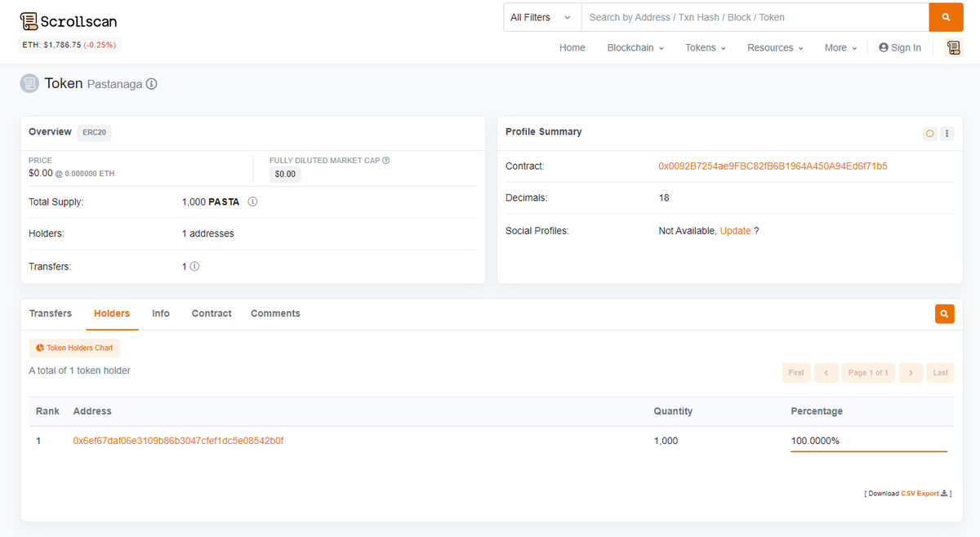Viewport: 980px width, 537px height.
Task: Click the CSV Export download icon
Action: click(x=944, y=493)
